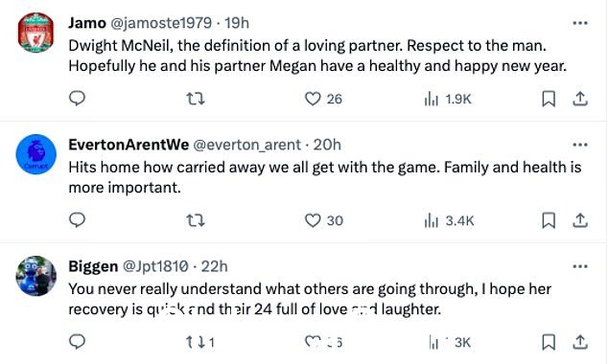The image size is (608, 364).
Task: Reply to EvertonArentWe's tweet
Action: pos(77,220)
